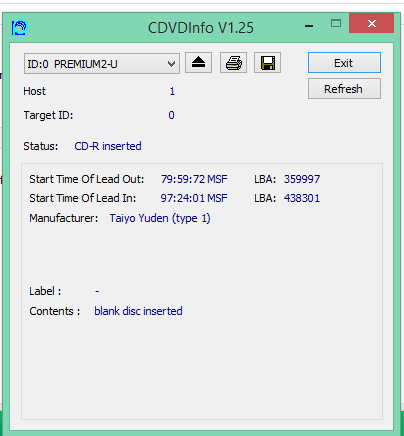
Task: Click the floppy disk save icon
Action: coord(267,63)
